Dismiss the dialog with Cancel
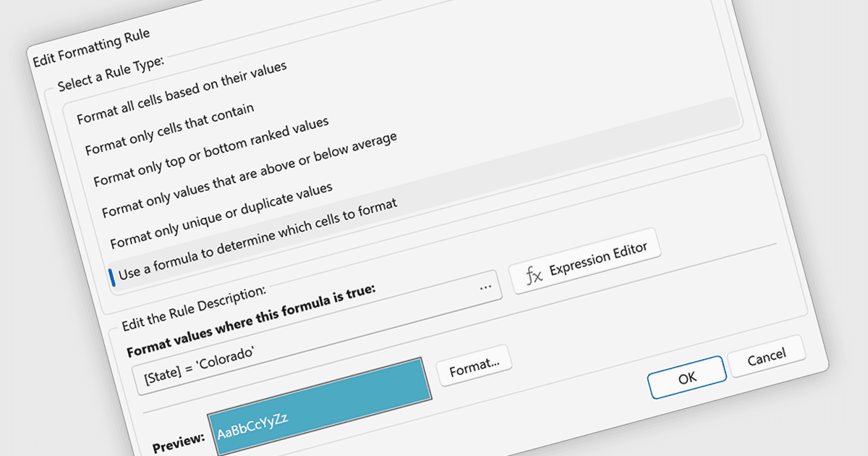The image size is (868, 456). [767, 356]
